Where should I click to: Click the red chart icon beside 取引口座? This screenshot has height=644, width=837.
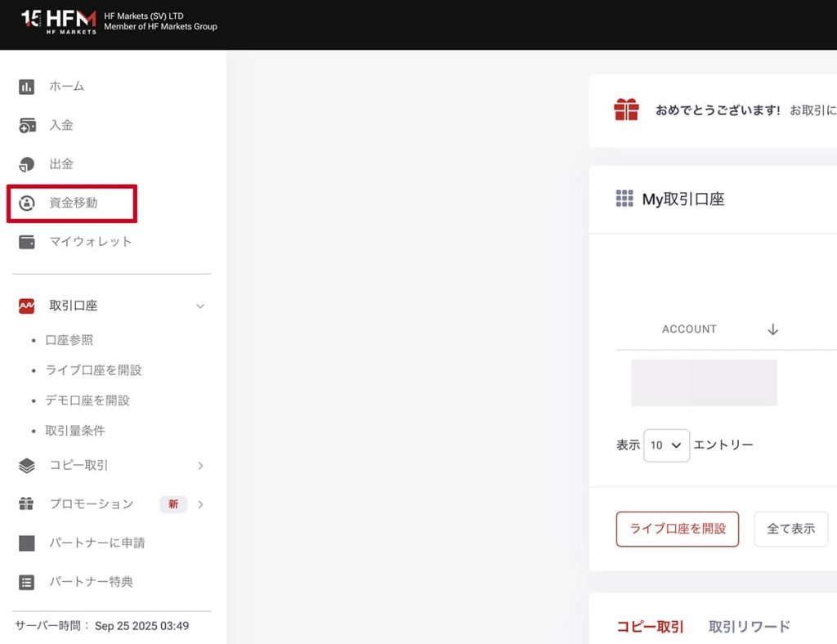25,305
